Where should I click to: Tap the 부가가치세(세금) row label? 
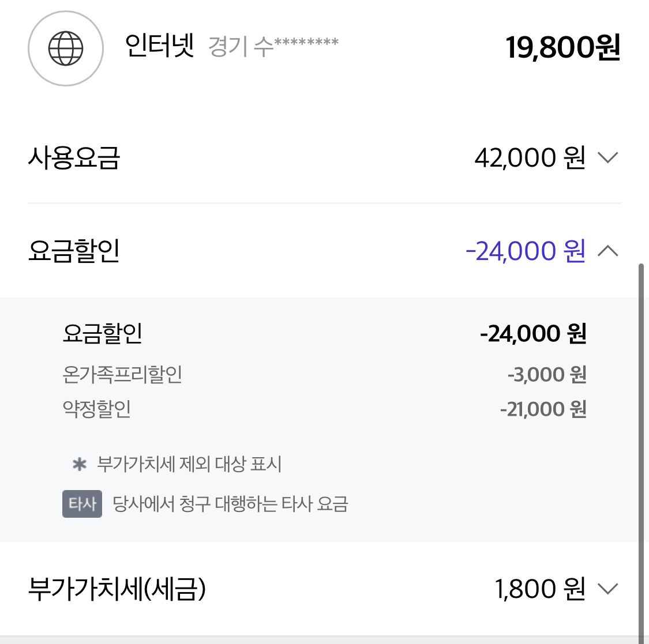117,589
